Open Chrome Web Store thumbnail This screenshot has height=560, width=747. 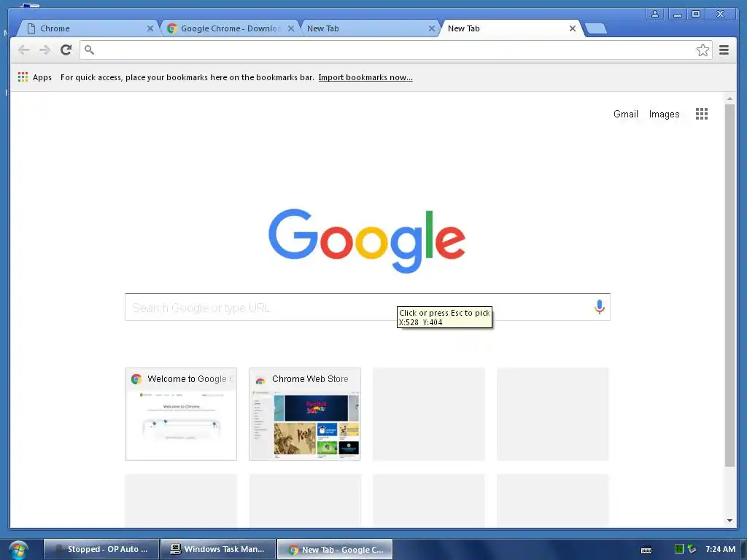coord(305,414)
